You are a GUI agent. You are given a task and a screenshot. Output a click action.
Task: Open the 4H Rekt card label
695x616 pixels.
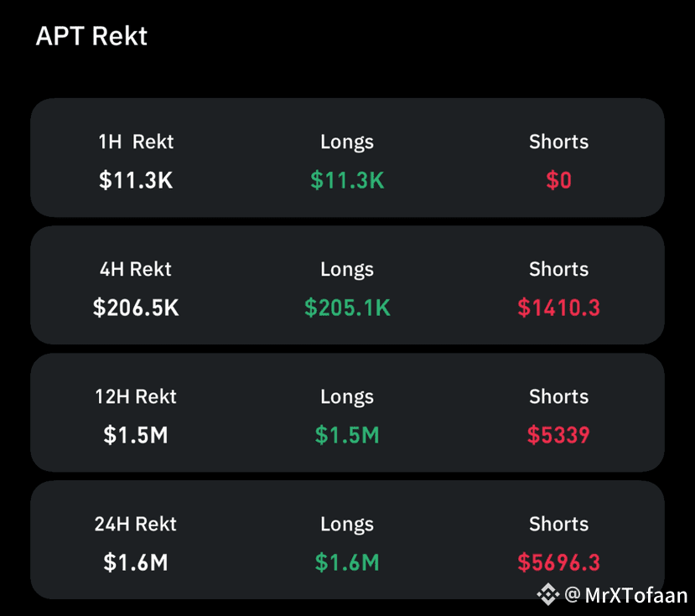136,269
